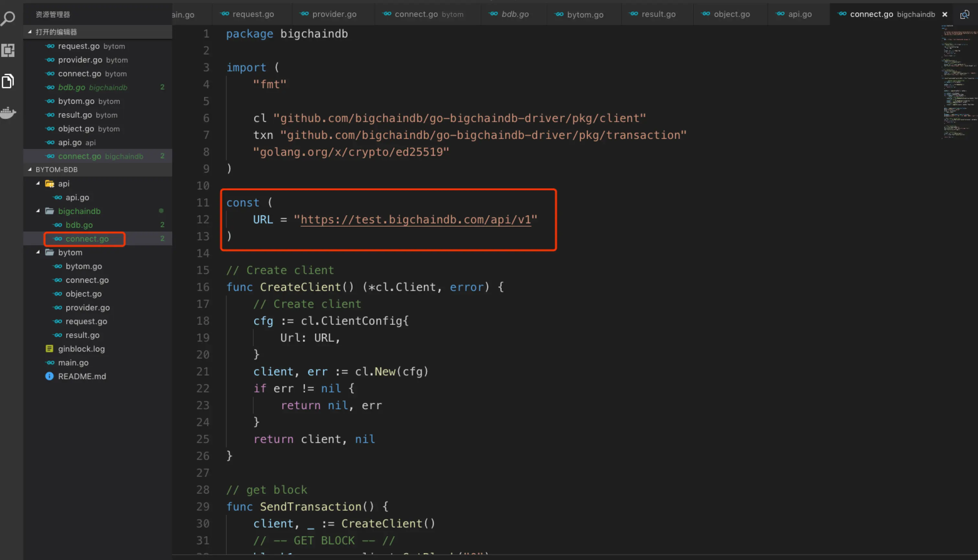Click the ginblock.log file icon

(49, 348)
